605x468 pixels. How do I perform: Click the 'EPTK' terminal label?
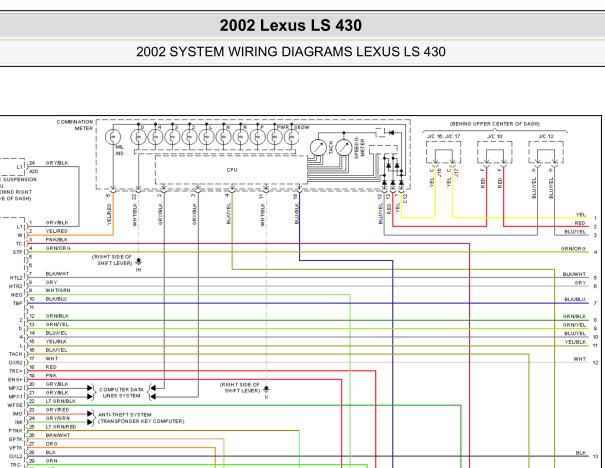tap(16, 439)
